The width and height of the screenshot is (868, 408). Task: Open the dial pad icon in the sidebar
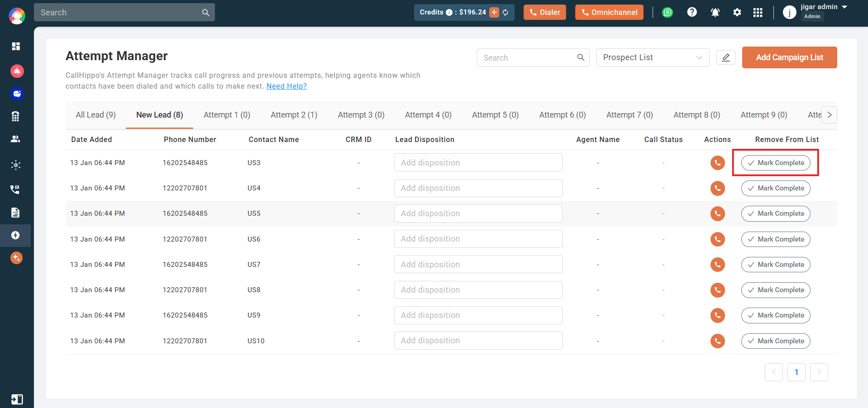tap(16, 116)
